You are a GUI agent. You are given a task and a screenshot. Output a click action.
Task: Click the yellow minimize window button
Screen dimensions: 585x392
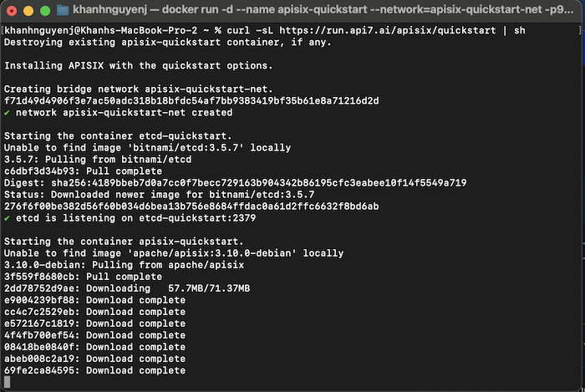pyautogui.click(x=28, y=10)
